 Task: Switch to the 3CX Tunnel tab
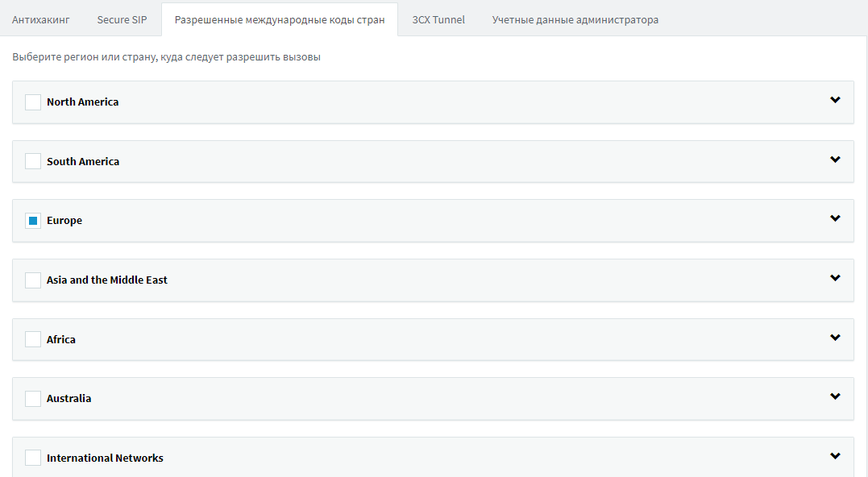pyautogui.click(x=438, y=19)
